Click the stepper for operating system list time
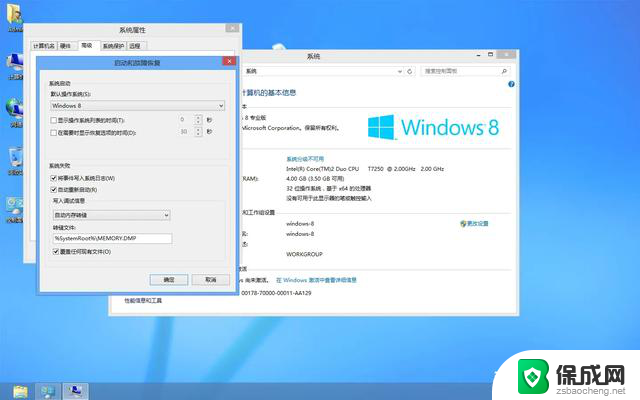The image size is (640, 400). pyautogui.click(x=198, y=120)
